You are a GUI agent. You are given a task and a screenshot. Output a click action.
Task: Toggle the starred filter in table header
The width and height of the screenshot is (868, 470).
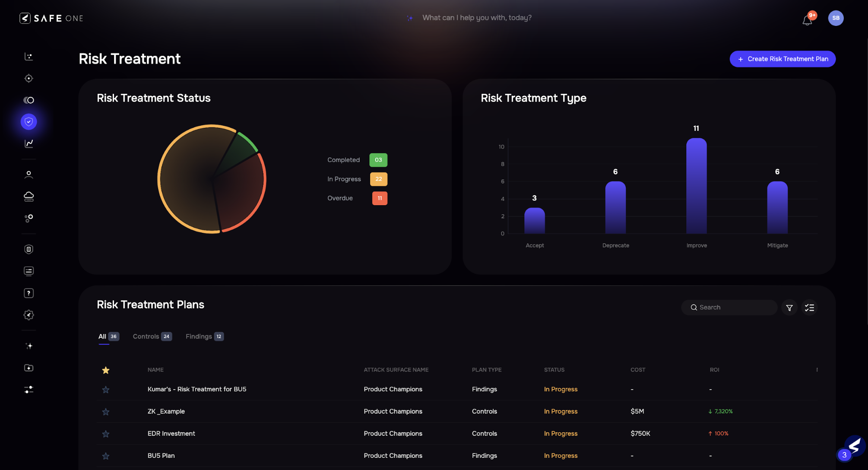coord(106,370)
